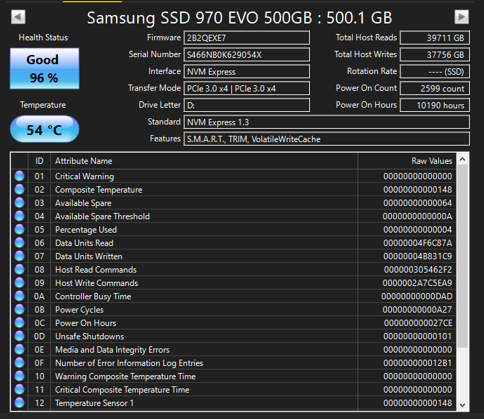Click the status orb for Host Read Commands
Screen dimensions: 484x419
click(20, 269)
